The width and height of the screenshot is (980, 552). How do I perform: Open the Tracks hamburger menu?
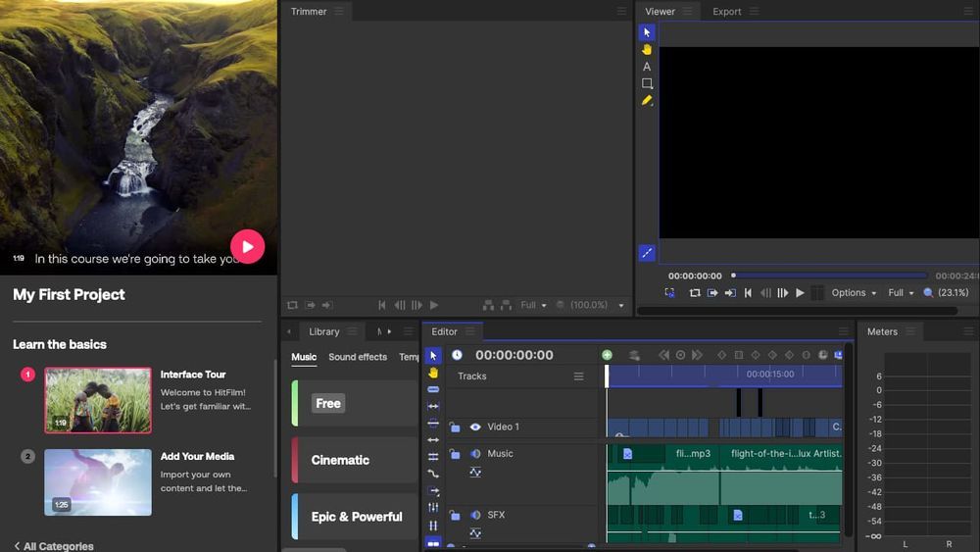point(578,376)
